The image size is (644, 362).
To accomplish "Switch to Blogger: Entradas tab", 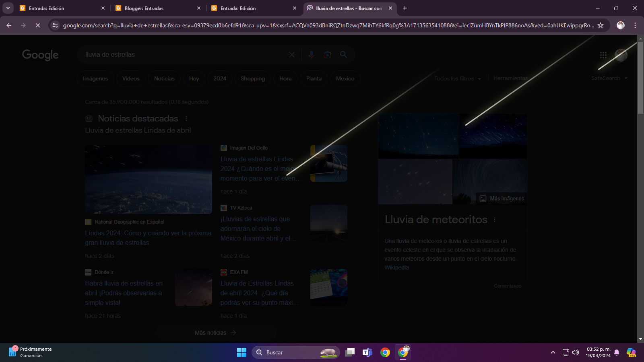I will tap(157, 8).
